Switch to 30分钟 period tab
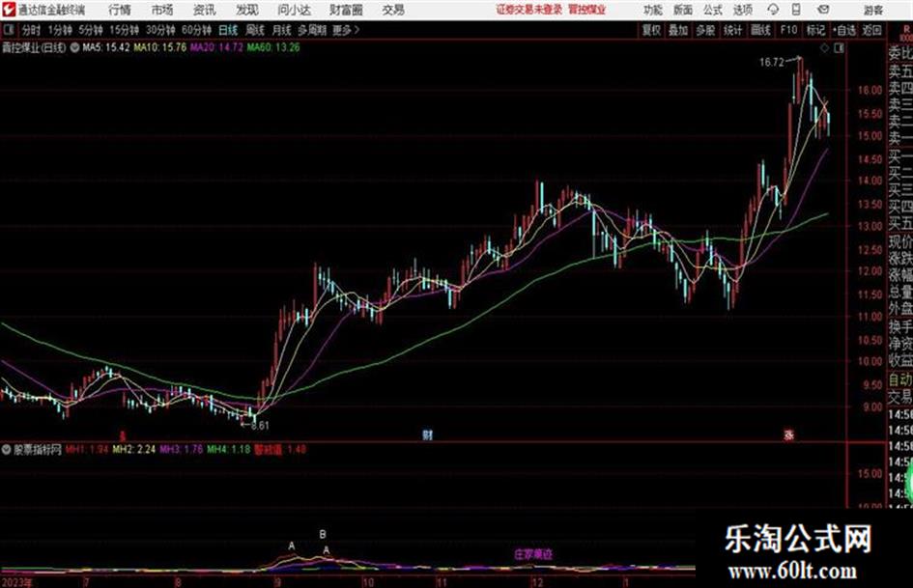Viewport: 913px width, 588px height. point(160,30)
